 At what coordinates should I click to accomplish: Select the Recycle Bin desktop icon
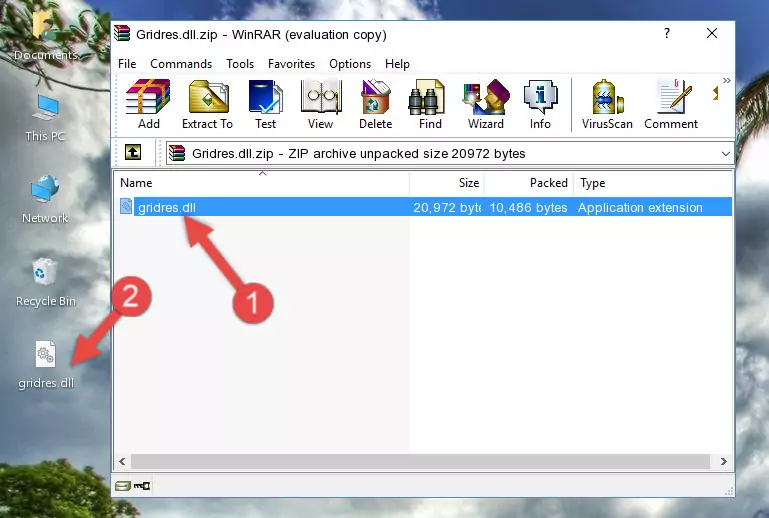(x=46, y=283)
